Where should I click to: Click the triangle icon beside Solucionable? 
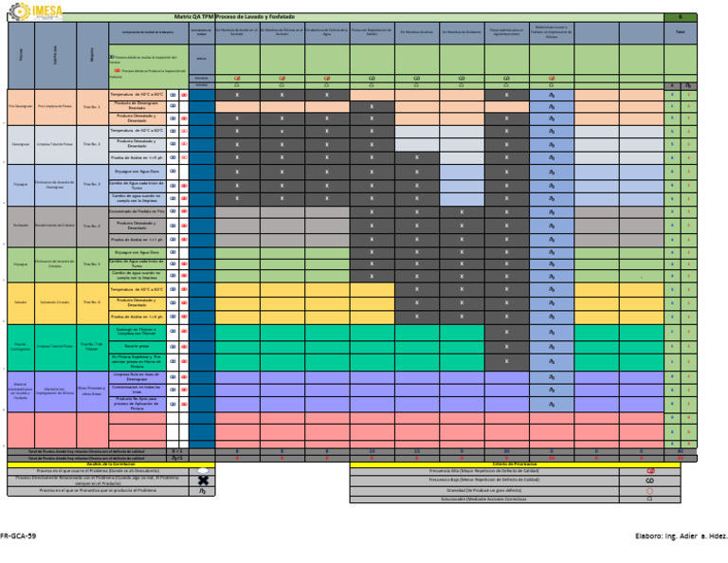click(650, 499)
